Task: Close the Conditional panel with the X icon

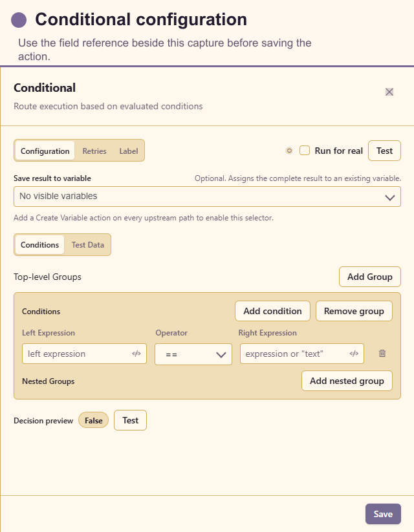Action: pos(389,92)
